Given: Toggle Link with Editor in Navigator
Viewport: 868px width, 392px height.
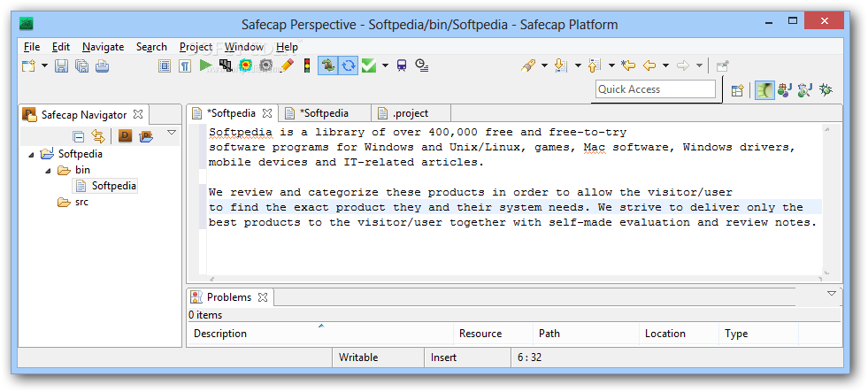Looking at the screenshot, I should point(98,136).
